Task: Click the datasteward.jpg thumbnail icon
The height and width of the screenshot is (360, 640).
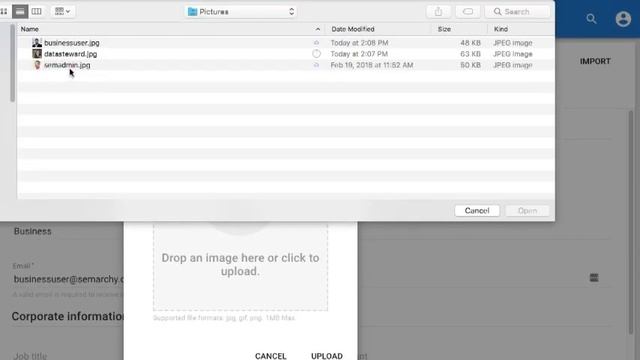Action: coord(37,54)
